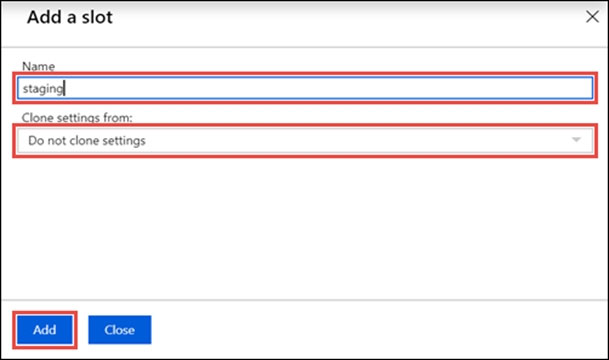The height and width of the screenshot is (360, 609).
Task: Show clone source options list
Action: pos(305,141)
